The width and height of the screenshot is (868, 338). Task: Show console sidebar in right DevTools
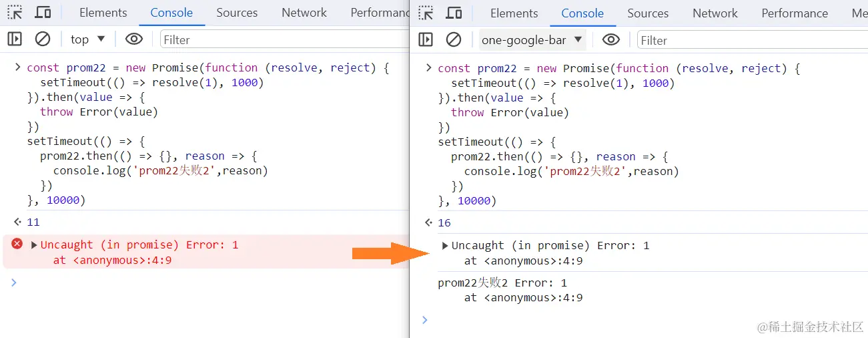426,40
